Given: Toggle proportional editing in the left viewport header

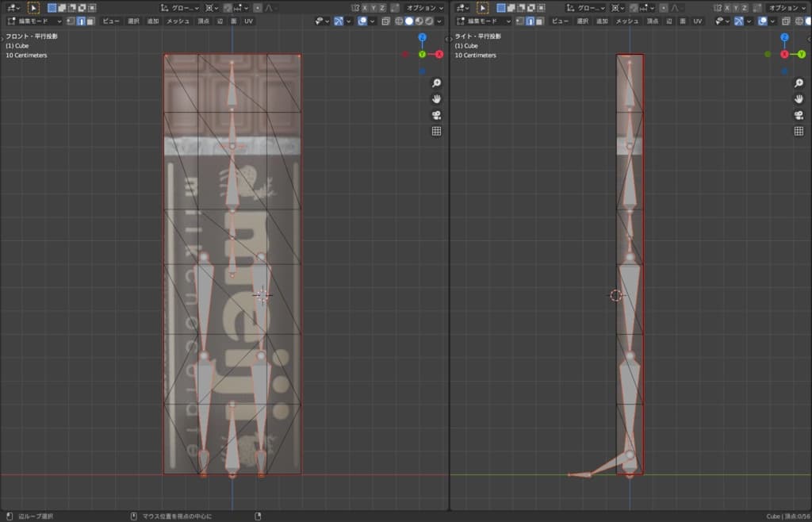Looking at the screenshot, I should pos(258,8).
